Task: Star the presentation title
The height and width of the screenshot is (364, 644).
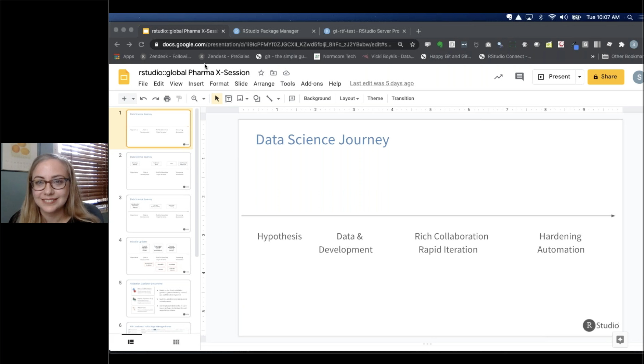Action: coord(261,73)
